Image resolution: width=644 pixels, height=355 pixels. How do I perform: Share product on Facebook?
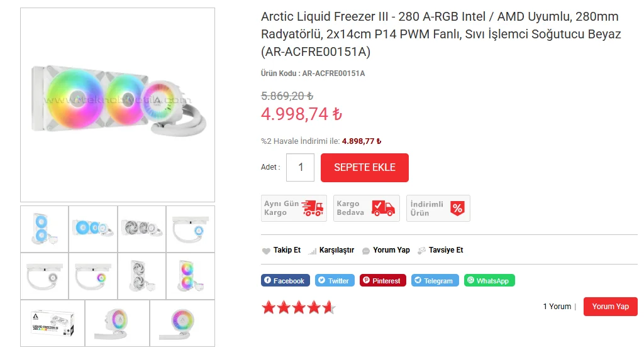(285, 281)
